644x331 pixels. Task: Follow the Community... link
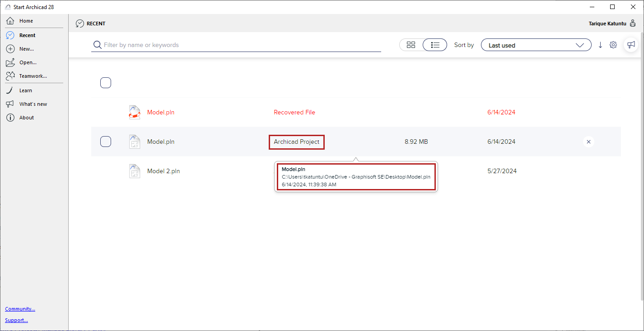tap(20, 309)
